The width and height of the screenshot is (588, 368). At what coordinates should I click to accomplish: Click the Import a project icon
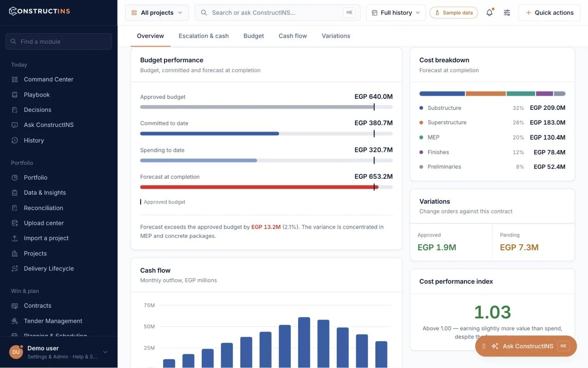[15, 238]
